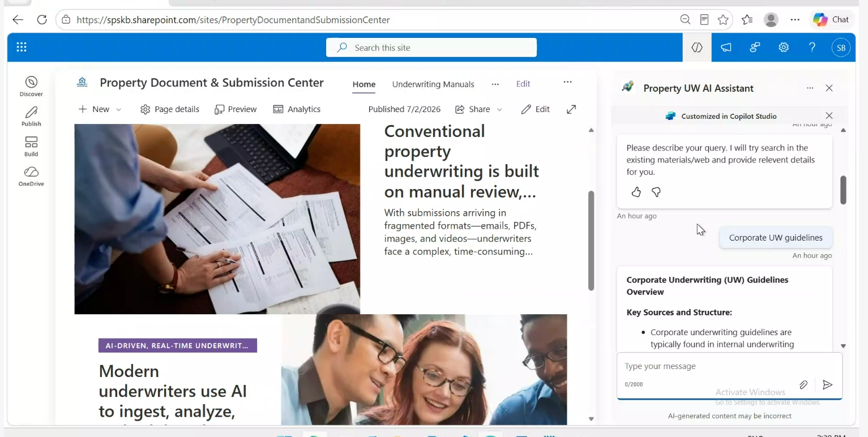The image size is (868, 437).
Task: Dismiss the Customized in Copilot Studio banner
Action: click(x=829, y=116)
